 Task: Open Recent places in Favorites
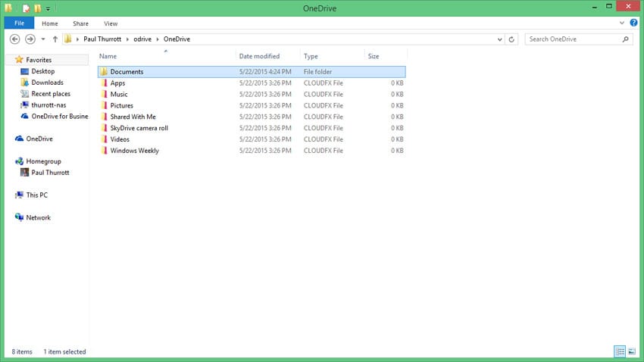[x=51, y=94]
